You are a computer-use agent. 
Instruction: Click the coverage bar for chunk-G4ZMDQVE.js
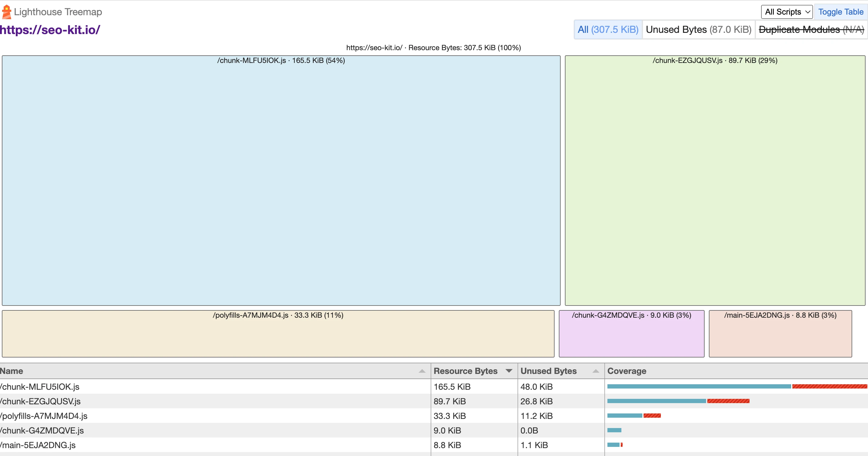614,430
